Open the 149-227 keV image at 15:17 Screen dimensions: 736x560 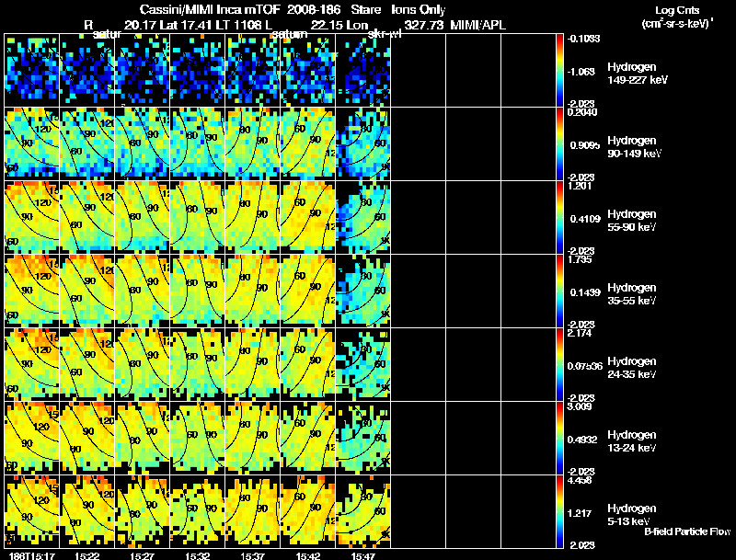[32, 71]
